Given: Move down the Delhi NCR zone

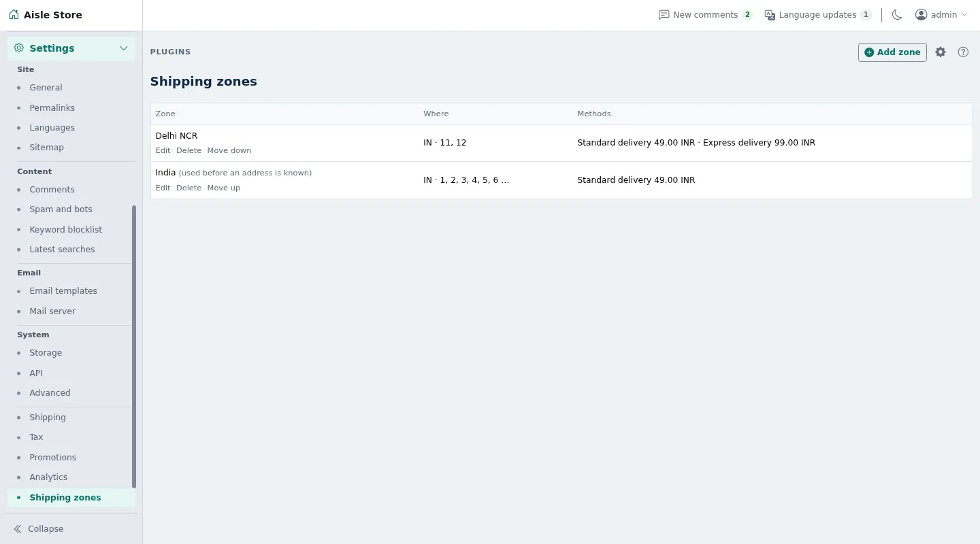Looking at the screenshot, I should pos(229,150).
